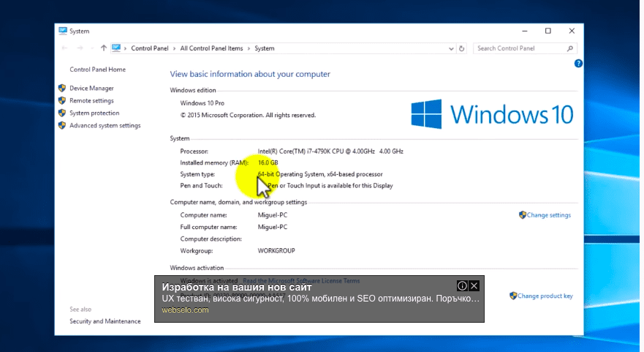Select System protection in left pane
The width and height of the screenshot is (644, 352).
tap(94, 113)
